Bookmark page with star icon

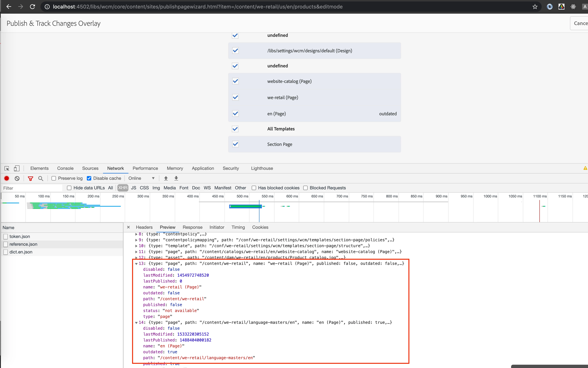[x=535, y=7]
